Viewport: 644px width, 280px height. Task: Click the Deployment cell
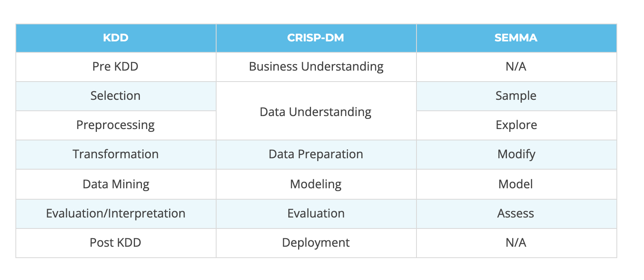coord(316,243)
